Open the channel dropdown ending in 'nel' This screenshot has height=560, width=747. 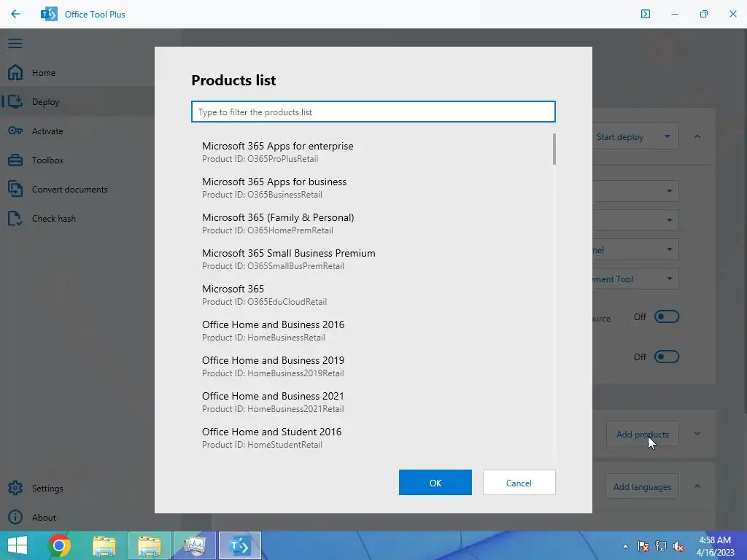coord(635,249)
